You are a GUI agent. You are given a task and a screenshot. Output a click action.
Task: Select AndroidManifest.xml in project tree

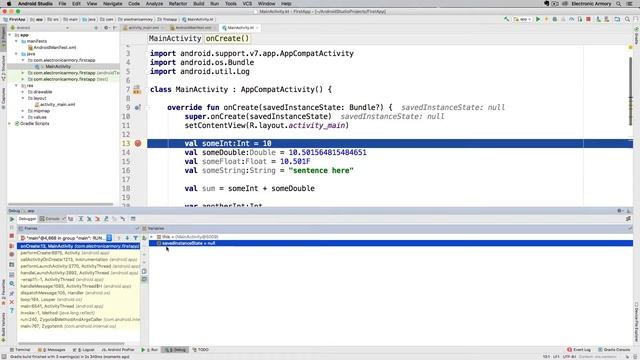click(x=54, y=48)
